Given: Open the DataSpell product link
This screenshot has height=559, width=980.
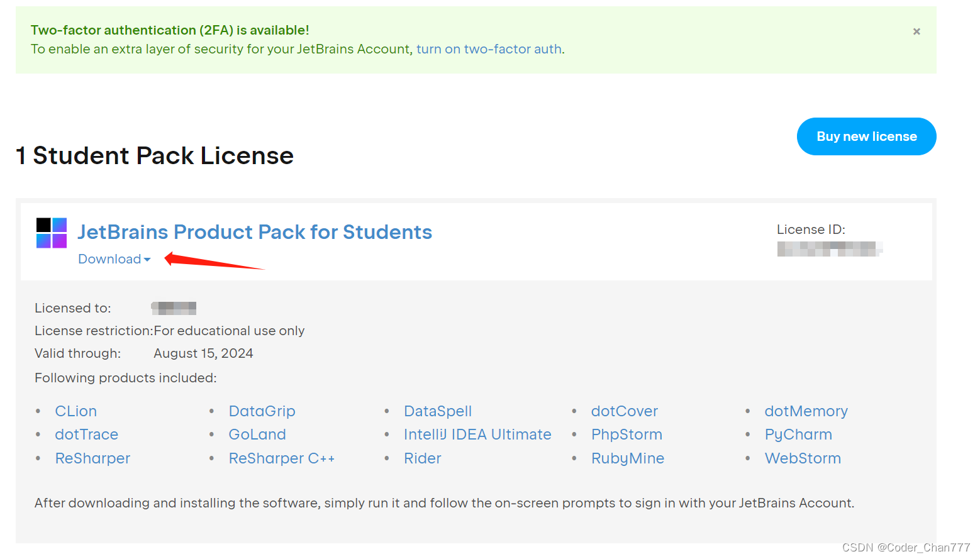Looking at the screenshot, I should (438, 411).
